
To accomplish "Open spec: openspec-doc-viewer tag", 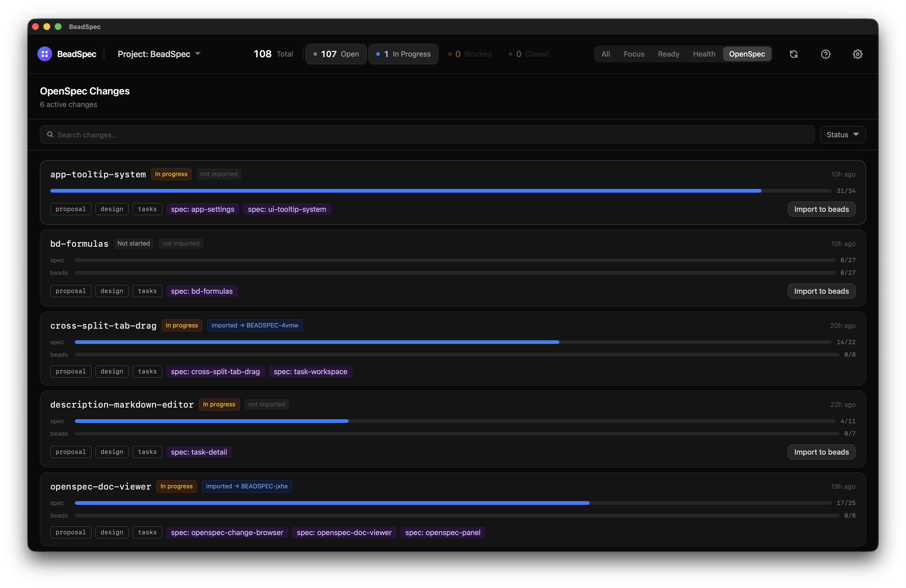I will (x=344, y=532).
